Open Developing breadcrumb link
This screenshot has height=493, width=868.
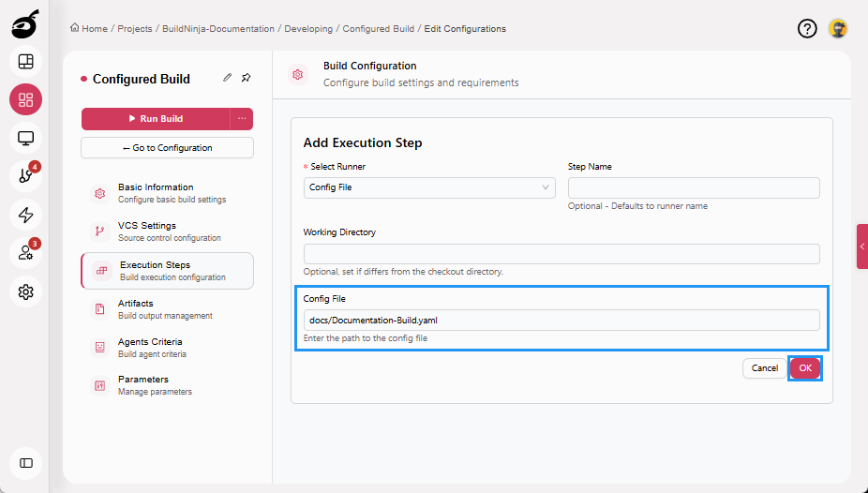pos(308,29)
